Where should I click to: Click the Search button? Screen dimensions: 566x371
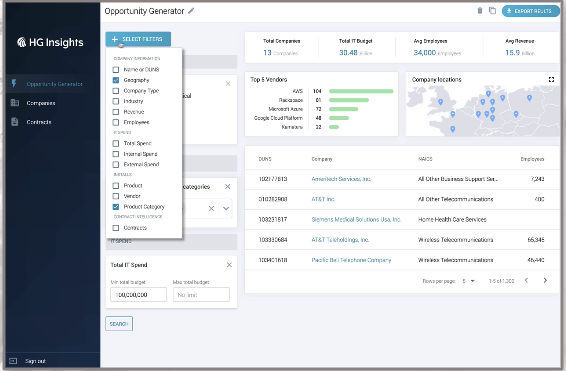click(119, 324)
